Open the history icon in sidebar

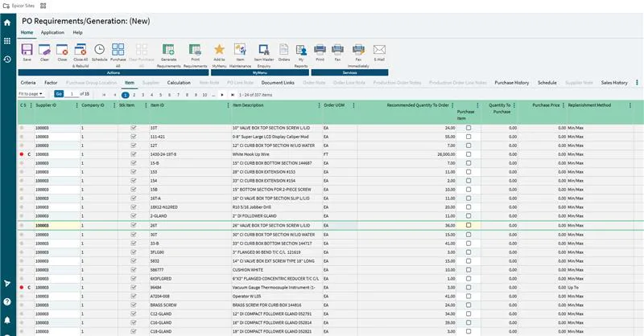coord(7,59)
